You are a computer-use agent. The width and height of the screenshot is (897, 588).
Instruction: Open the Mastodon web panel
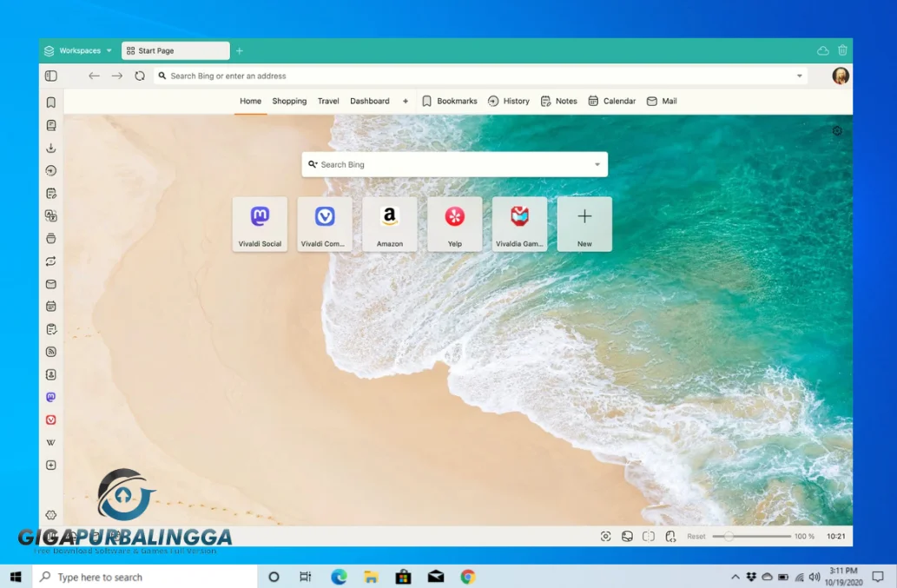[50, 397]
